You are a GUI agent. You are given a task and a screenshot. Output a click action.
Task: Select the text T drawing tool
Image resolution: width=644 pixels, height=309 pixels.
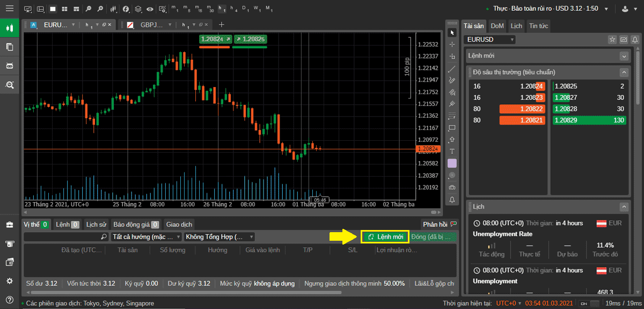pos(452,151)
